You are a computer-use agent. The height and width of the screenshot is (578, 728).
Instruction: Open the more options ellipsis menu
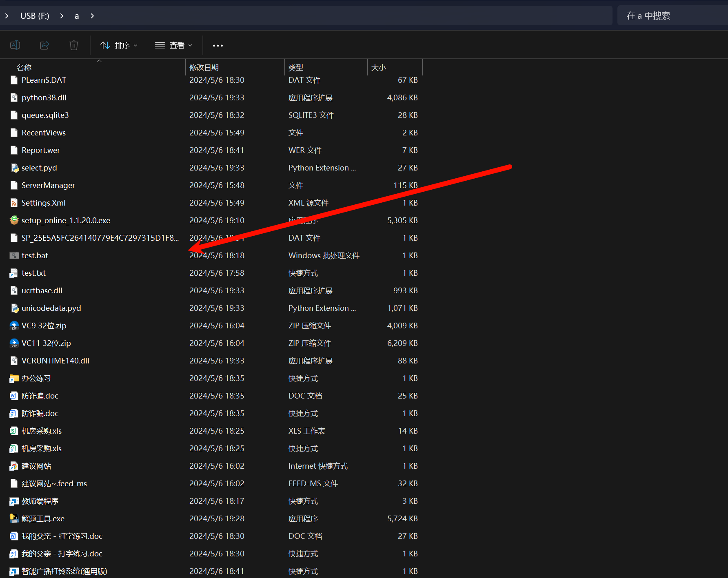click(x=218, y=45)
